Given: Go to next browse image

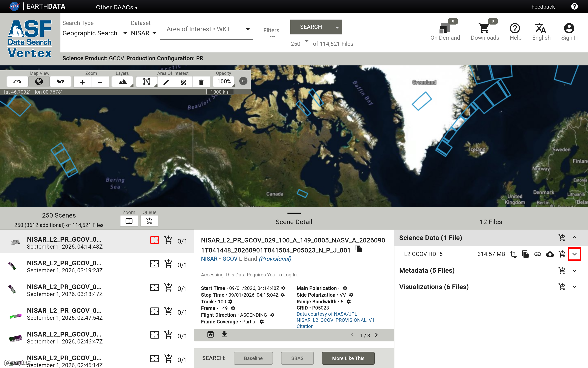Looking at the screenshot, I should pyautogui.click(x=376, y=335).
